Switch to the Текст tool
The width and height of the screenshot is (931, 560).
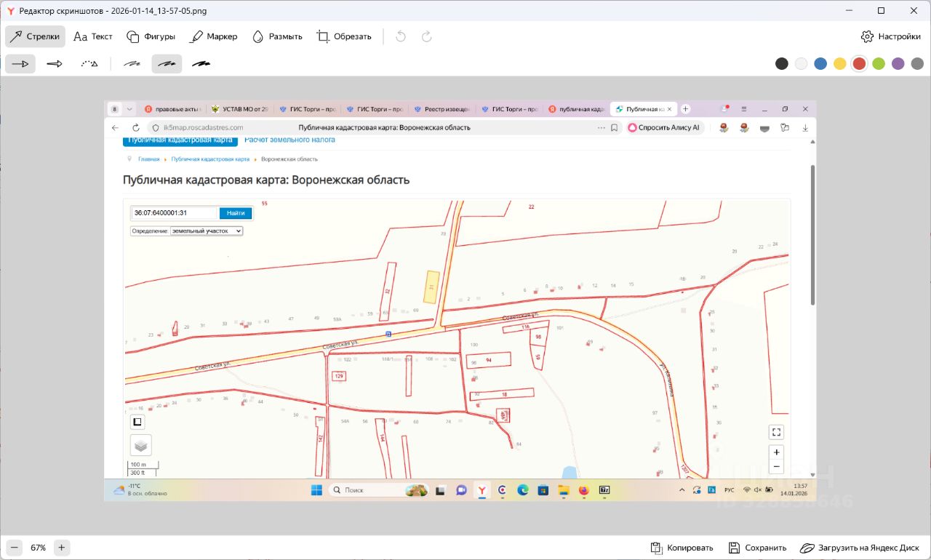coord(93,36)
